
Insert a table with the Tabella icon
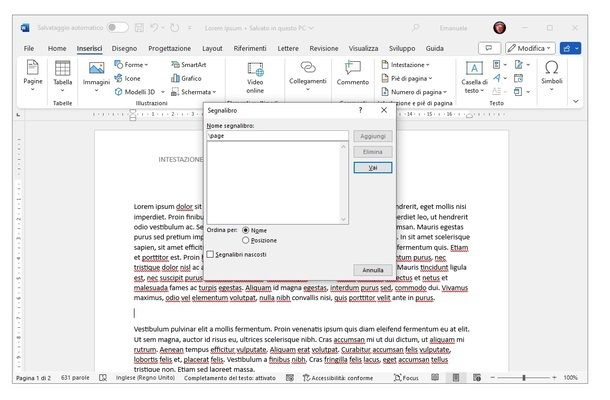point(62,76)
